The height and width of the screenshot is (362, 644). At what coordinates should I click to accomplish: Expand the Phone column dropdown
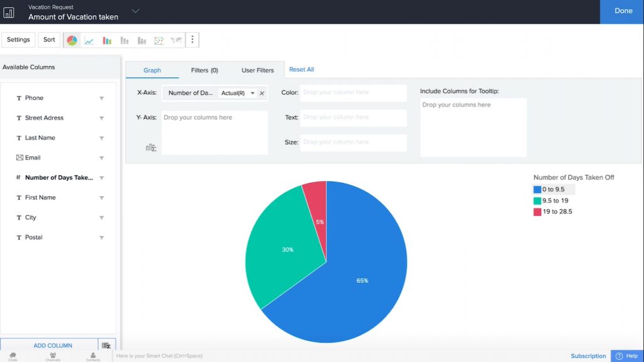(x=101, y=98)
